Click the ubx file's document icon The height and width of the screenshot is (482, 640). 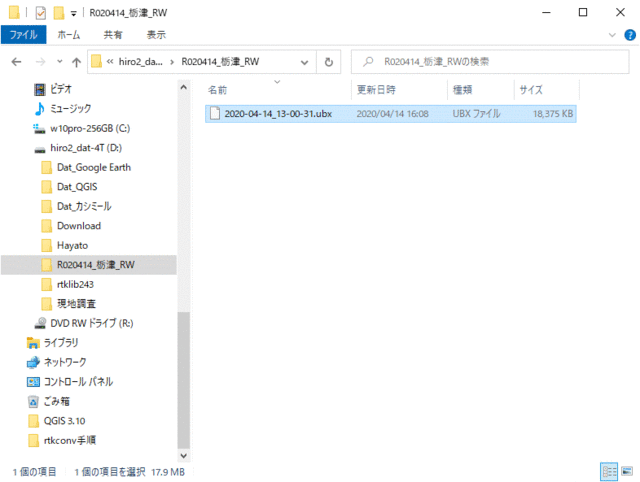pos(215,113)
